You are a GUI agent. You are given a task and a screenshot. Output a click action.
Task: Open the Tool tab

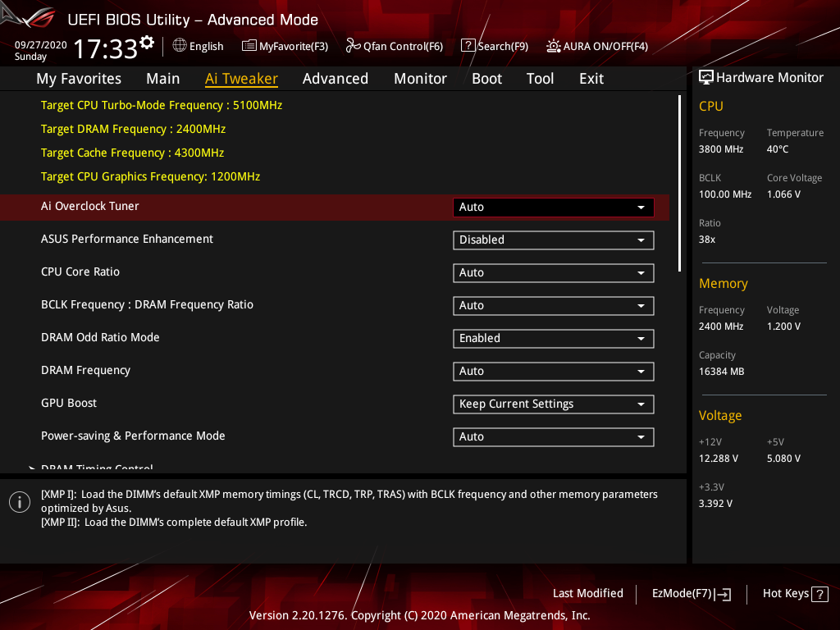click(x=540, y=79)
